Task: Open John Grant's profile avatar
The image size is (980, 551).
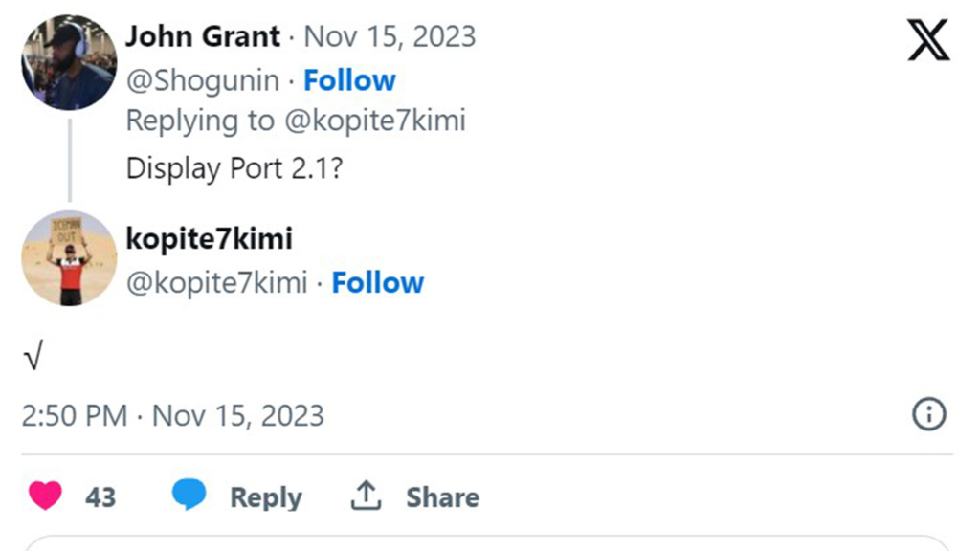Action: click(69, 62)
